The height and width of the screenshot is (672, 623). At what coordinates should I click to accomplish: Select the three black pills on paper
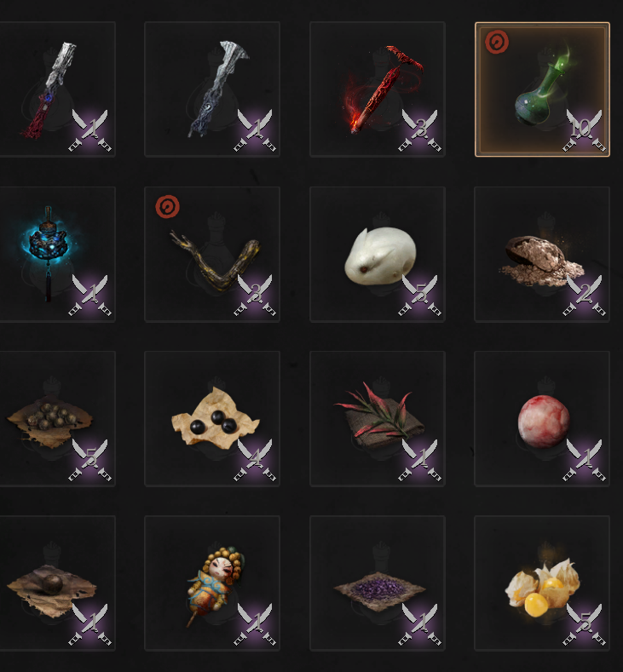[x=212, y=419]
